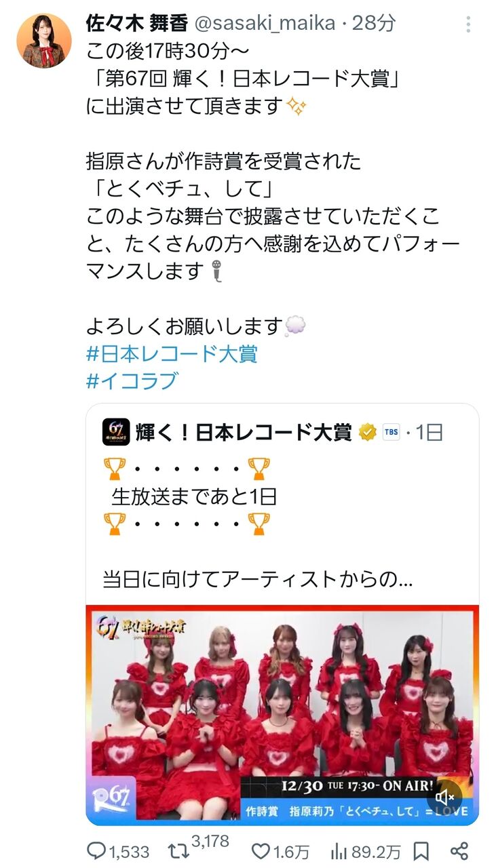Screen dimensions: 496x868
Task: Open the share icon
Action: pyautogui.click(x=459, y=850)
